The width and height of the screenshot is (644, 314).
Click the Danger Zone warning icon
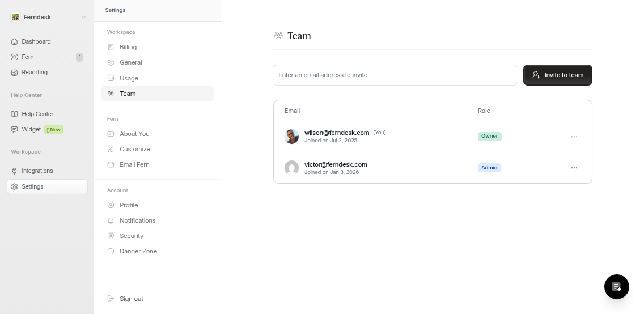coord(111,251)
